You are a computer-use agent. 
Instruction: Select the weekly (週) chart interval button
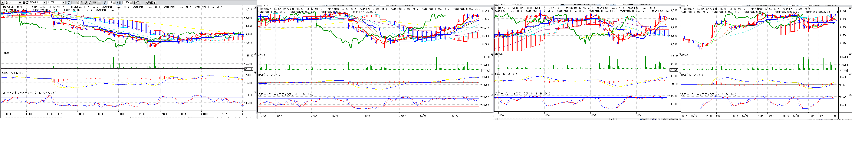[x=86, y=3]
